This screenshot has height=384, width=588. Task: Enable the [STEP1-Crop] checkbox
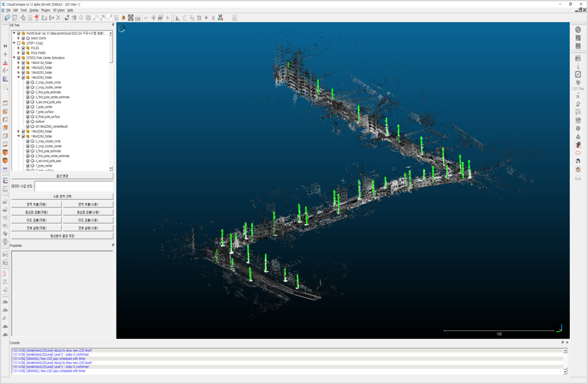(19, 43)
